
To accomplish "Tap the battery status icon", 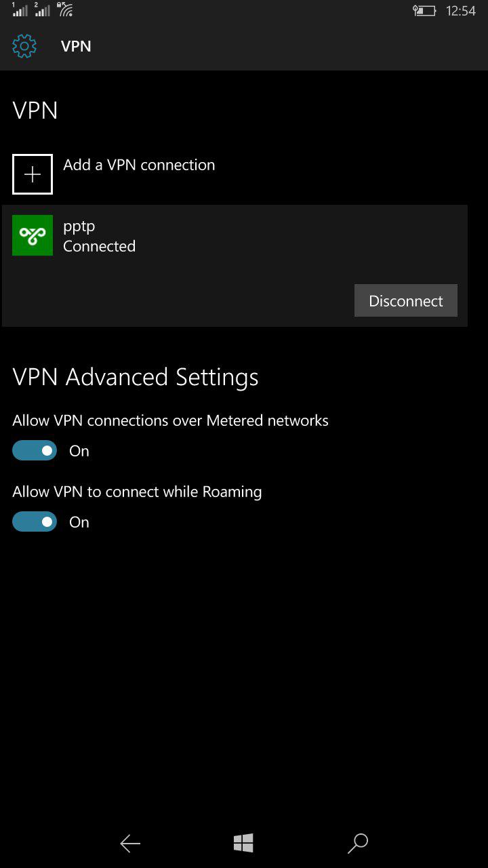I will pos(424,11).
